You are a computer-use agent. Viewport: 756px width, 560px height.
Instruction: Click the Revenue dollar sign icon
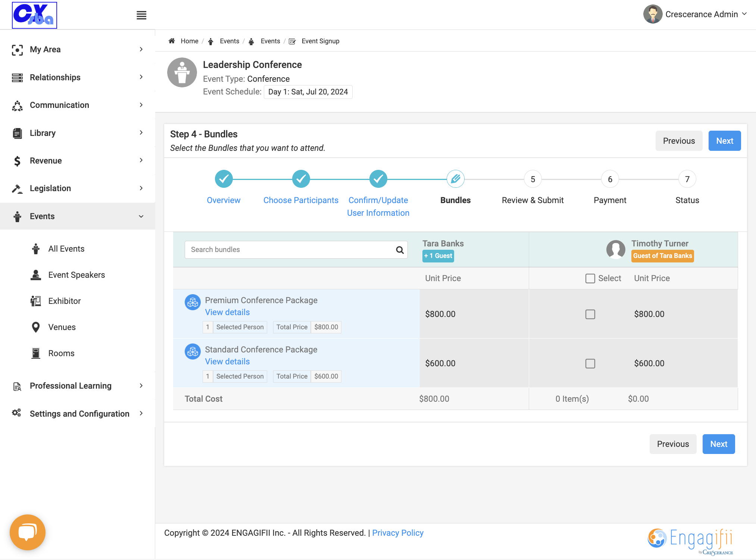point(17,161)
